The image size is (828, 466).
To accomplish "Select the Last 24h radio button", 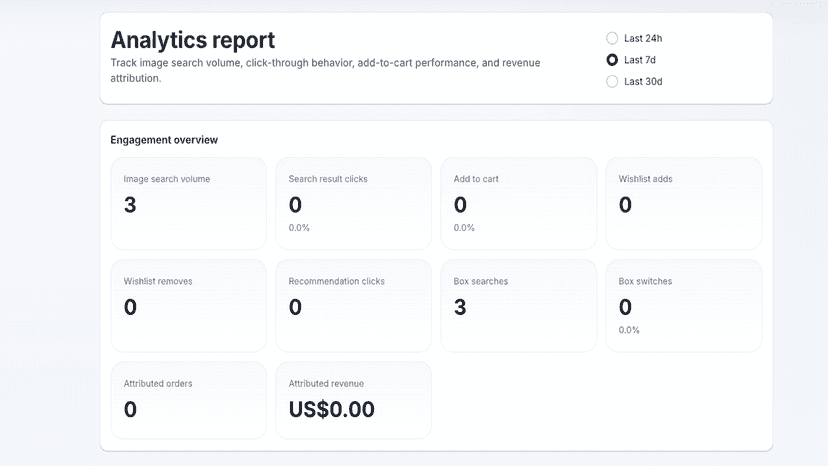I will pyautogui.click(x=612, y=38).
